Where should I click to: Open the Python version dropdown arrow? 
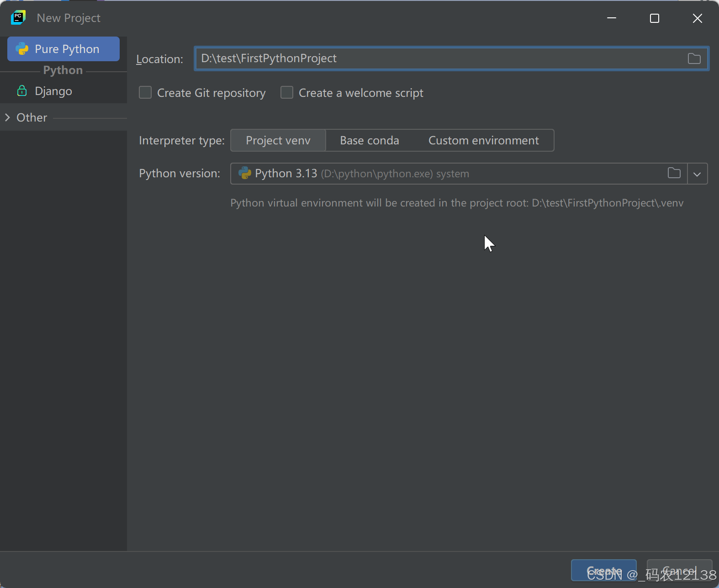point(697,174)
